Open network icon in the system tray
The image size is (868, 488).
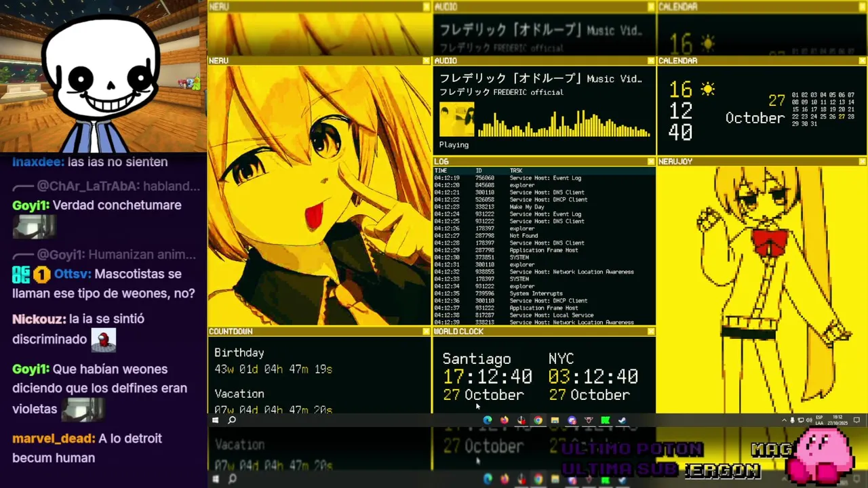(x=801, y=420)
